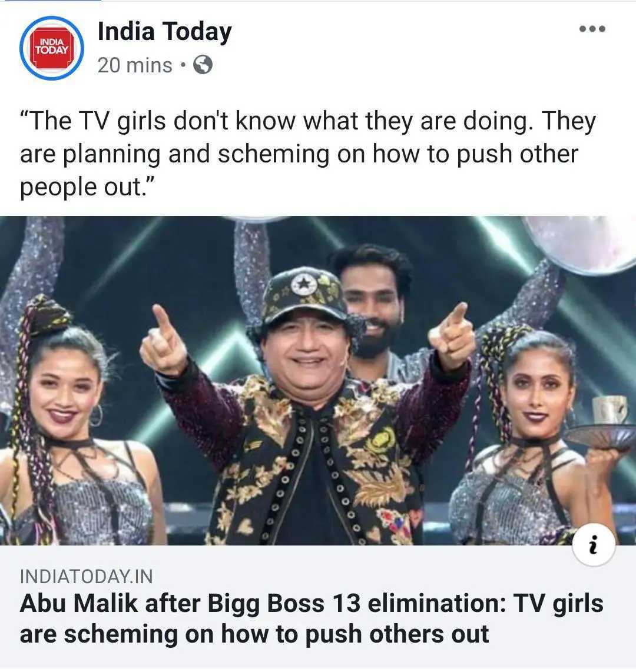The width and height of the screenshot is (636, 672).
Task: Open the 'Abu Malik after Bigg Boss 13' headline
Action: pyautogui.click(x=312, y=618)
